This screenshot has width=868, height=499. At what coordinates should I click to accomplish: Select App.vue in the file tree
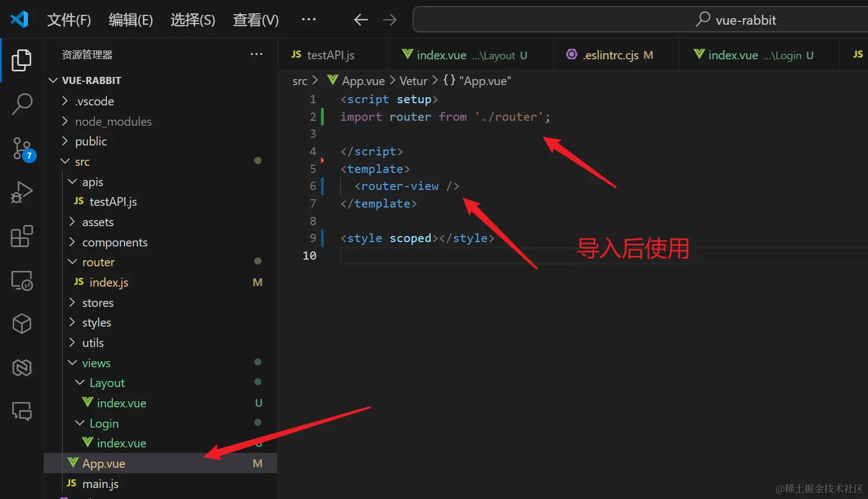coord(160,463)
